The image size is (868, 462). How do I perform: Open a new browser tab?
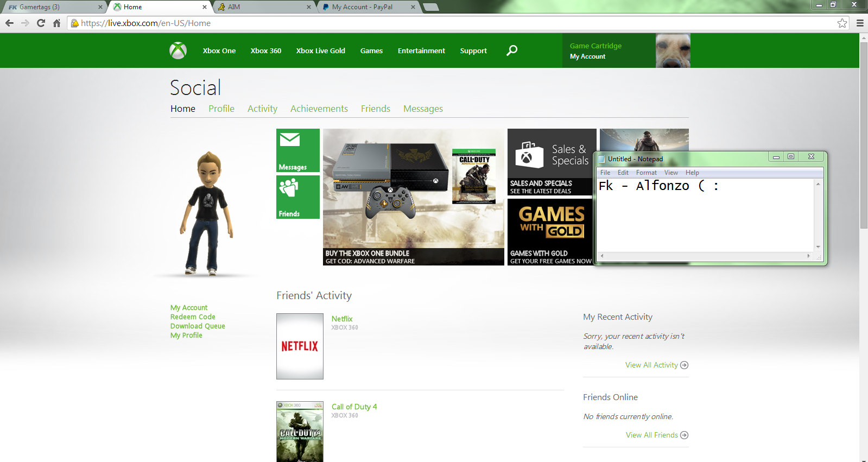pyautogui.click(x=430, y=7)
